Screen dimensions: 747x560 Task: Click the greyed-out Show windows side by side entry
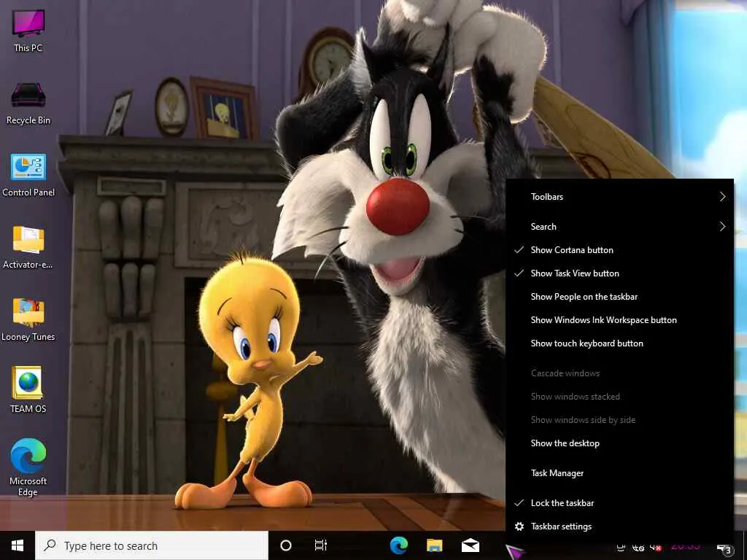coord(619,420)
